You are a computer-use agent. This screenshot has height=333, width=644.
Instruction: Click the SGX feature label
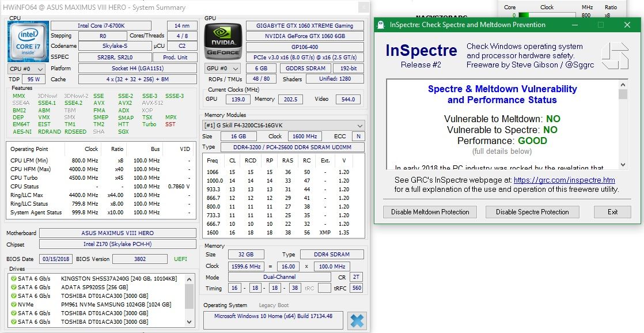point(123,131)
